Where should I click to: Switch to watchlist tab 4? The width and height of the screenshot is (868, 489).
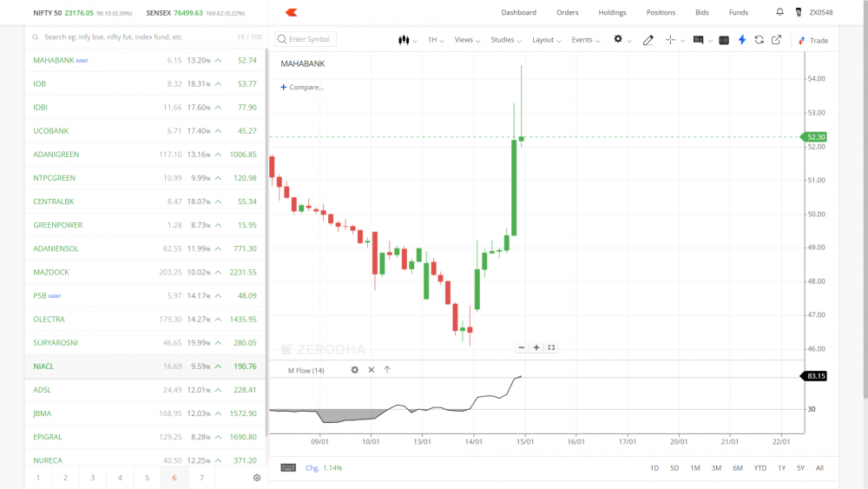pos(120,478)
